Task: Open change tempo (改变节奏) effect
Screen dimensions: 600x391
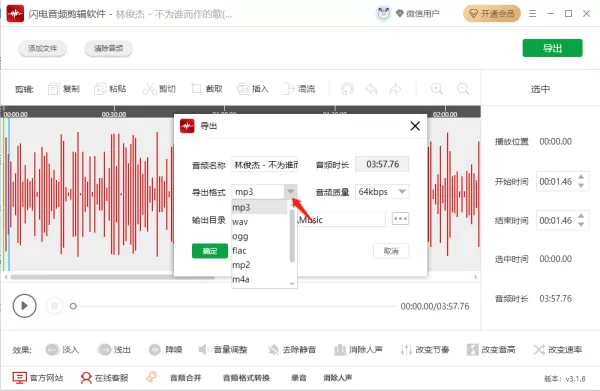Action: [x=425, y=350]
